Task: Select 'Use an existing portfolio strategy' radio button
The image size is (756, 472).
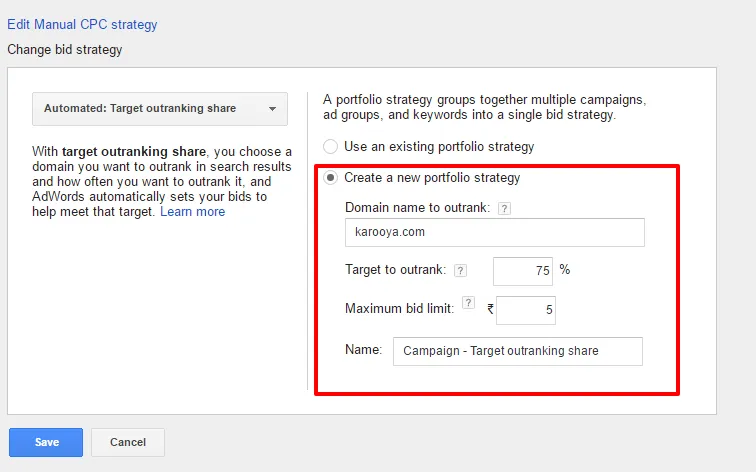Action: [x=330, y=147]
